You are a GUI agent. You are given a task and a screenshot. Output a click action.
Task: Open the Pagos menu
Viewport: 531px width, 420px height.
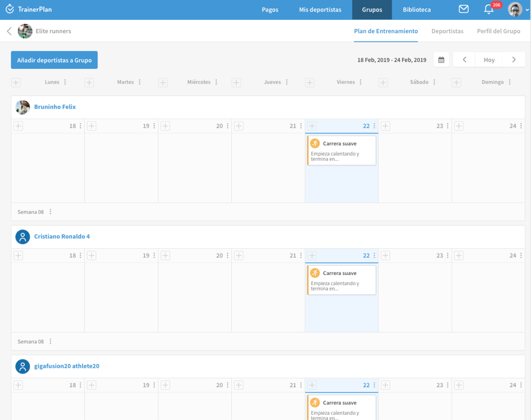(x=270, y=10)
